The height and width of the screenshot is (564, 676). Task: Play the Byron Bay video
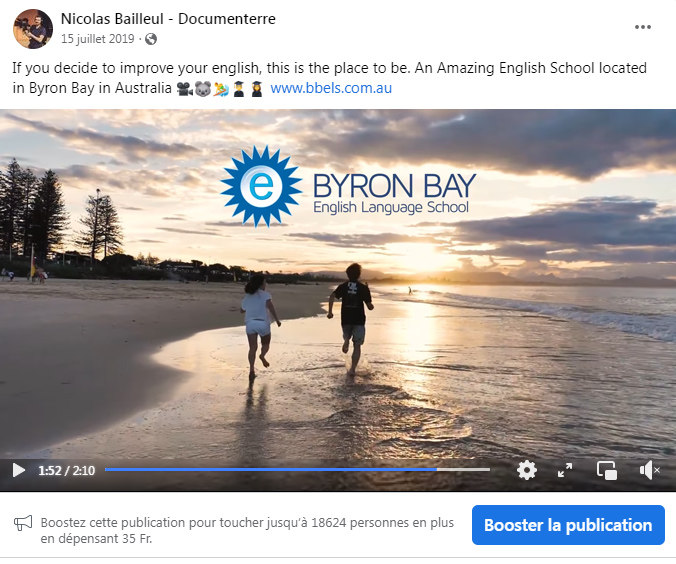19,470
